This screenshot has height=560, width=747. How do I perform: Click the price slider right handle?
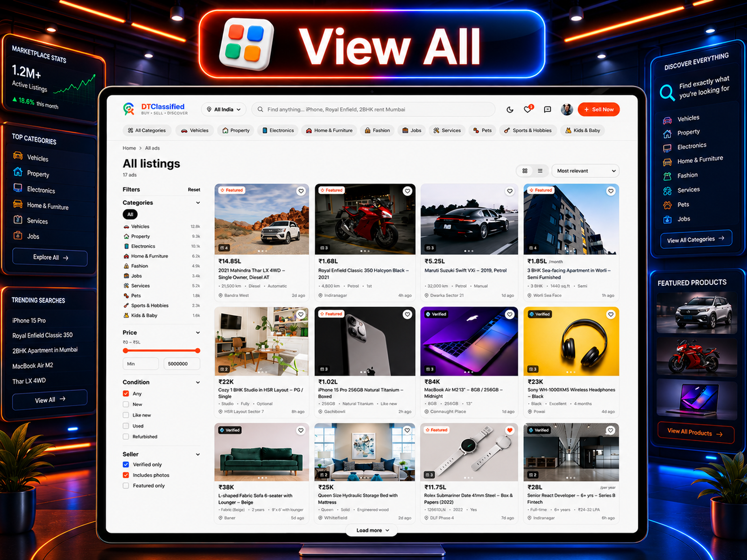click(198, 350)
